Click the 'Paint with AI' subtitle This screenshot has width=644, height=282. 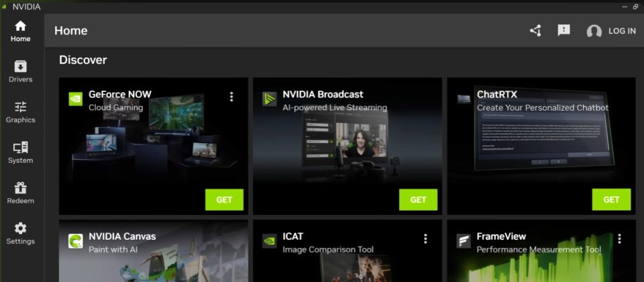pos(113,250)
